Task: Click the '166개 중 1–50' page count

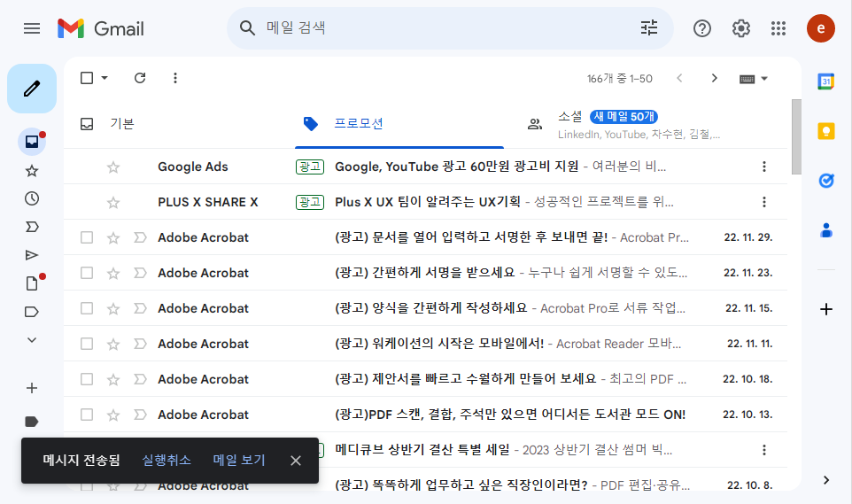Action: coord(619,79)
